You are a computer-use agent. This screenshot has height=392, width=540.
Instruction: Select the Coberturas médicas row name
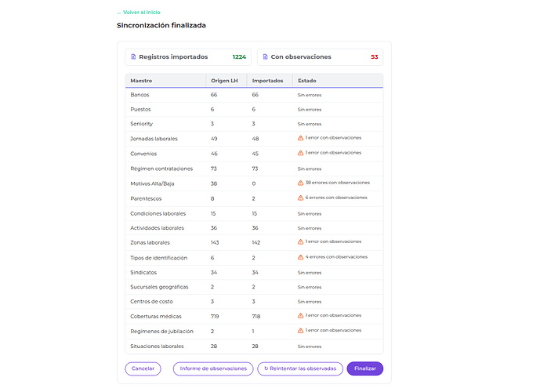click(x=156, y=317)
